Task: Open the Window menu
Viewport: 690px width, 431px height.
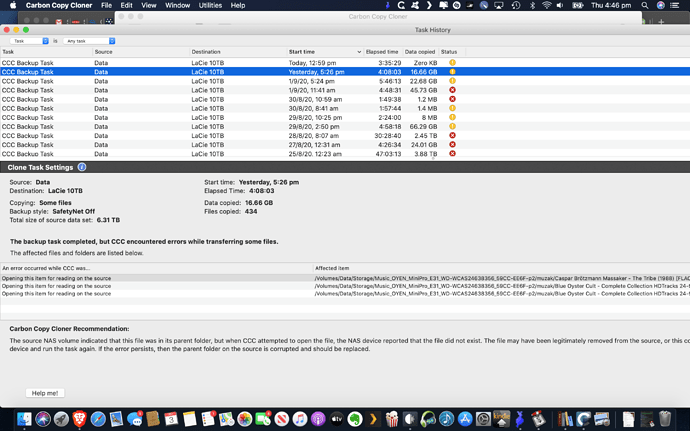Action: click(177, 5)
